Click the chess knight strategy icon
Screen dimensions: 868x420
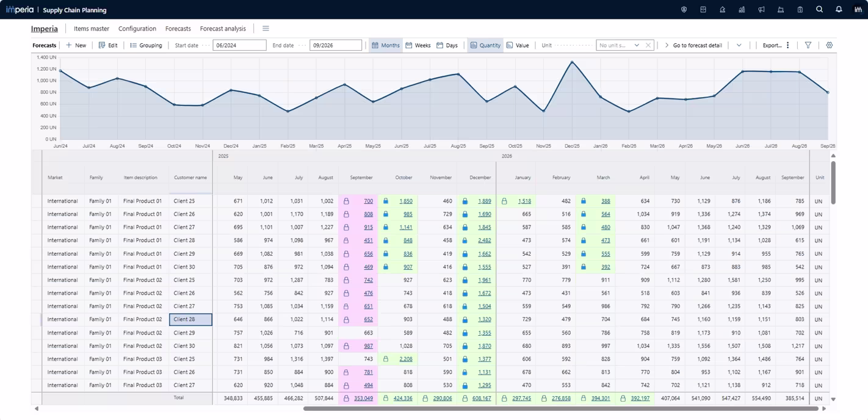pos(722,10)
